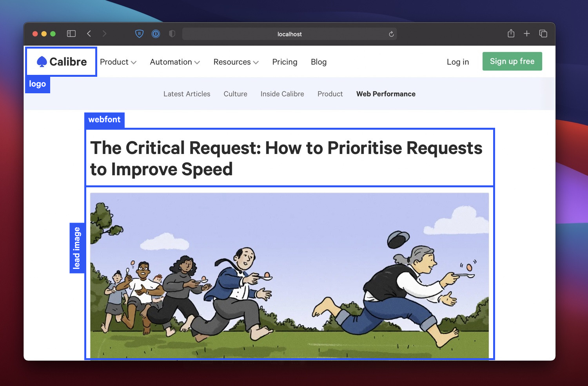Image resolution: width=588 pixels, height=386 pixels.
Task: Open the Log in page
Action: click(457, 62)
